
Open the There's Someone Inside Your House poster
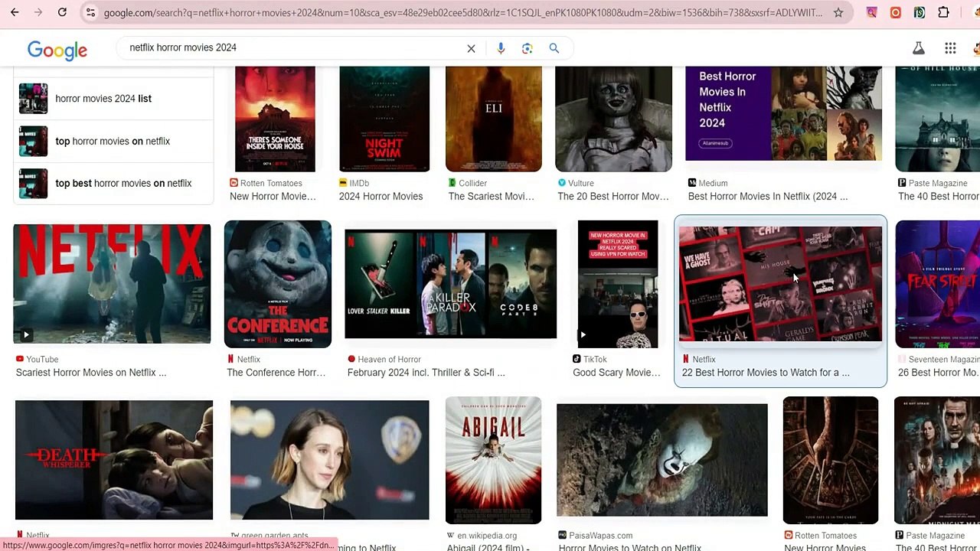[275, 119]
